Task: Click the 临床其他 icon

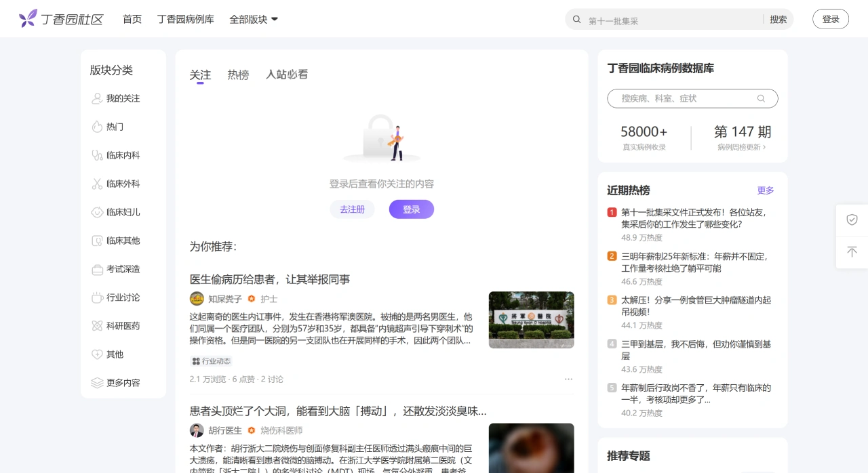Action: [97, 241]
